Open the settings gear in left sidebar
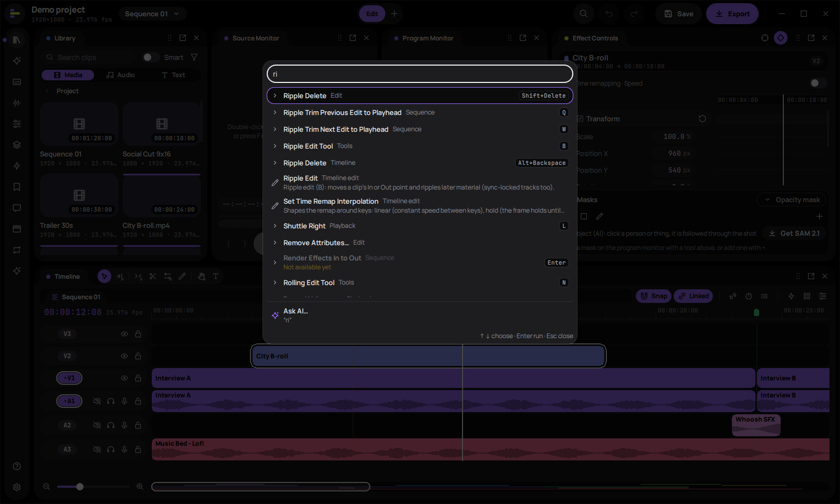This screenshot has height=504, width=840. (17, 487)
